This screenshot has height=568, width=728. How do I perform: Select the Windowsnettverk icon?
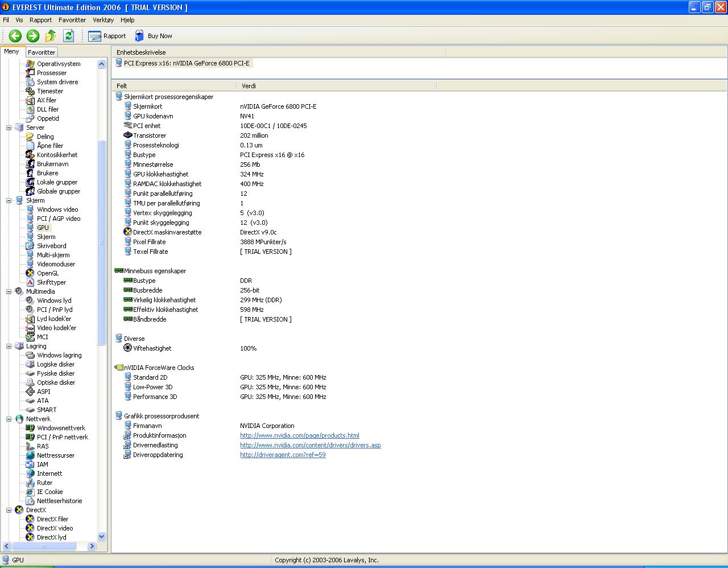click(30, 428)
